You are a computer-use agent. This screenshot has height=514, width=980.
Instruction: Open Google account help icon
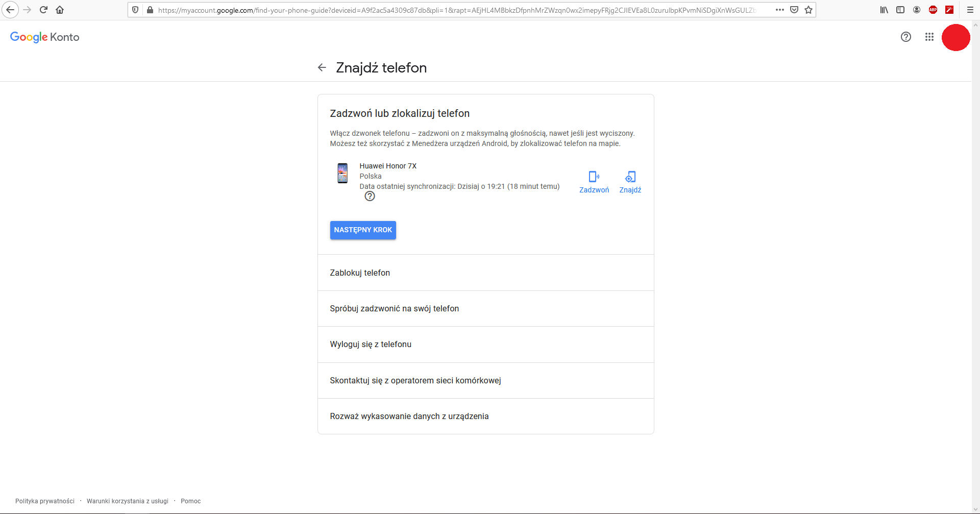click(905, 37)
